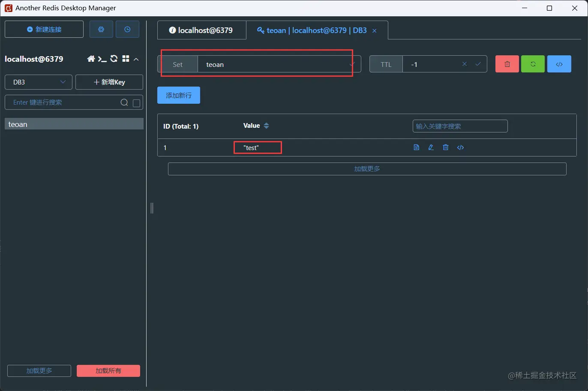Switch to localhost@6379 info tab
Screen dimensions: 588x391
201,30
